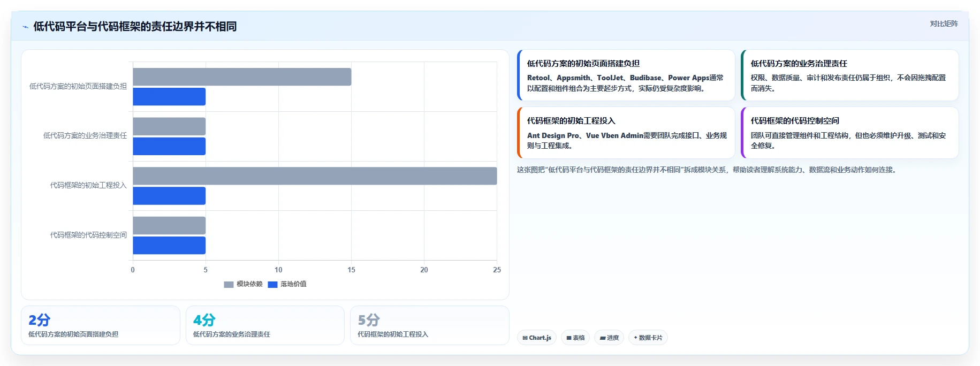Click the 模块依赖 legend label
The image size is (980, 366).
click(x=249, y=284)
